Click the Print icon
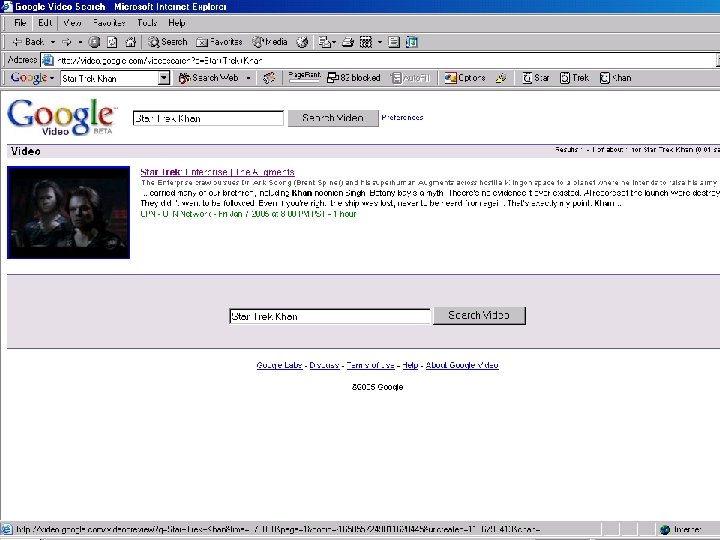The height and width of the screenshot is (540, 720). pyautogui.click(x=348, y=42)
